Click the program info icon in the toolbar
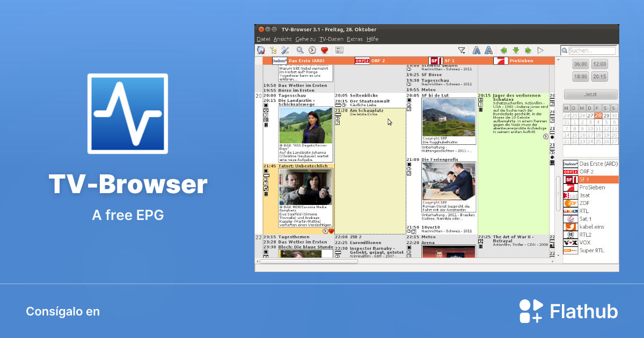The width and height of the screenshot is (644, 338). tap(339, 49)
